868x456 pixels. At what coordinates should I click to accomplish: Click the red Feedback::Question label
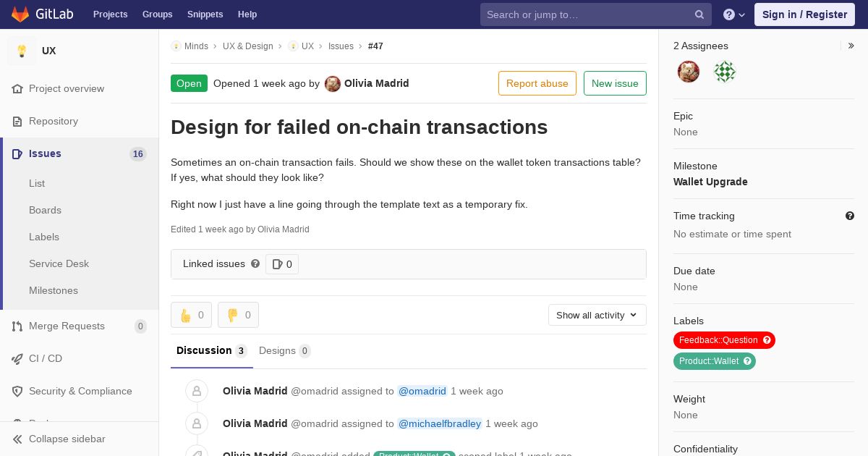point(718,340)
